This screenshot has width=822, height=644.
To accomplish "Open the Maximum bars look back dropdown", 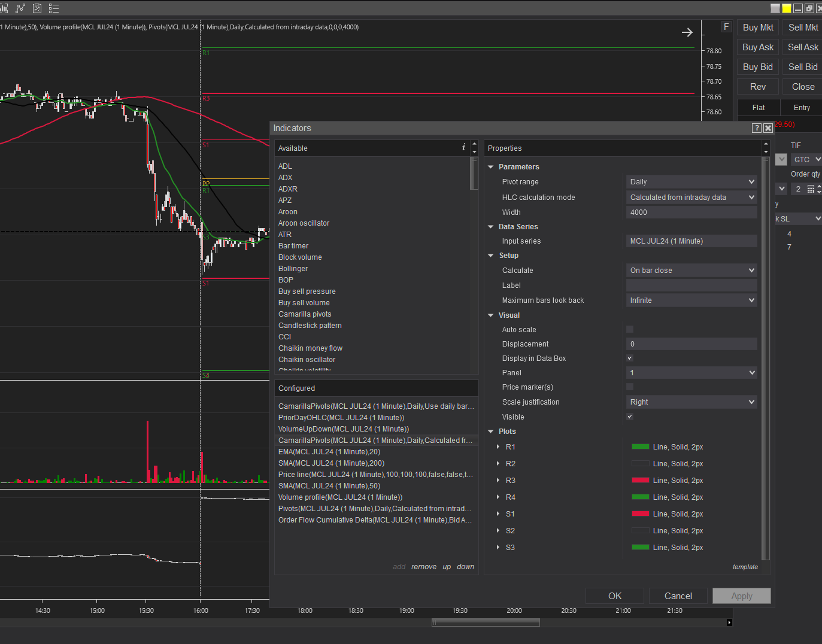I will [691, 300].
